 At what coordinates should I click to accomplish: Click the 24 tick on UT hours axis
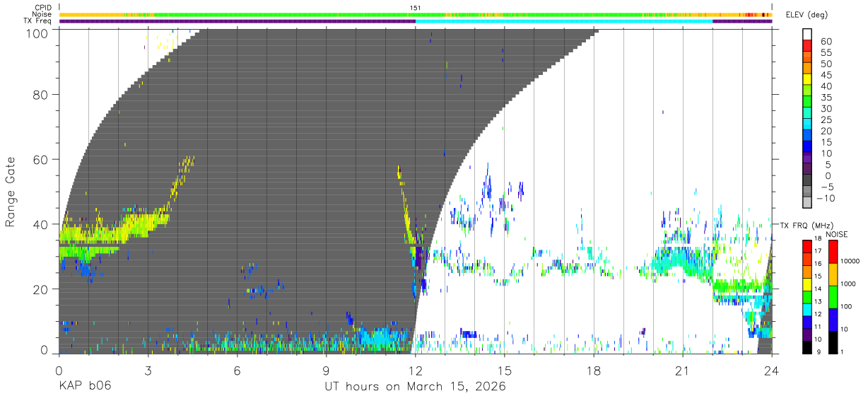(x=771, y=370)
